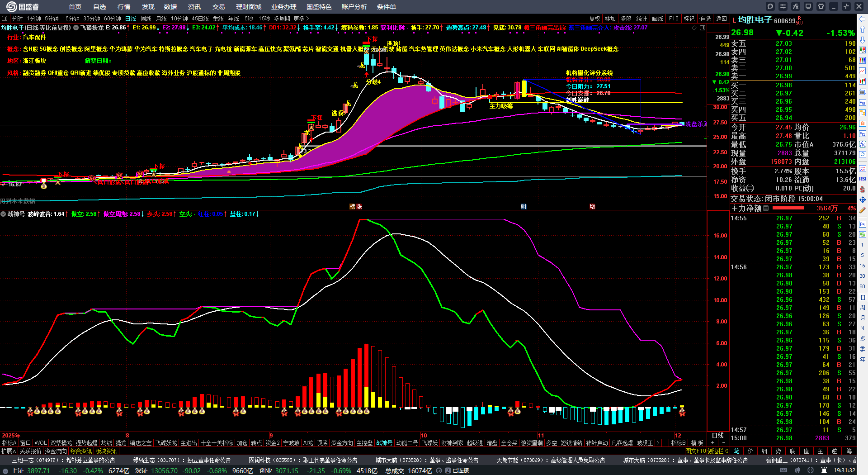Collapse the 战神号 indicator panel arrow
This screenshot has width=868, height=475.
pos(3,214)
